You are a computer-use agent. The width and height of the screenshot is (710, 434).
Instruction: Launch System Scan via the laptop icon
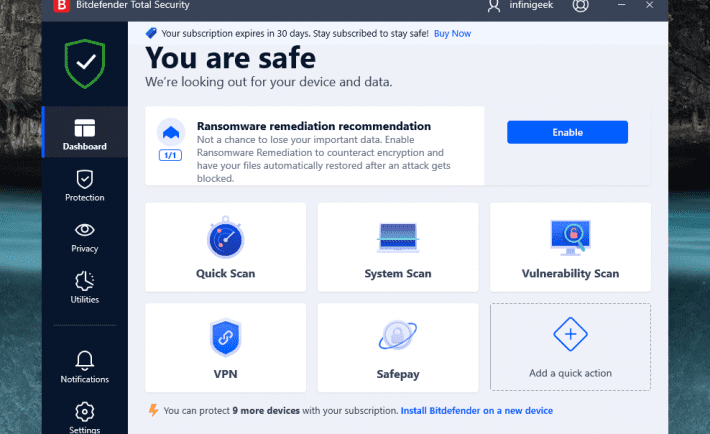[x=397, y=237]
